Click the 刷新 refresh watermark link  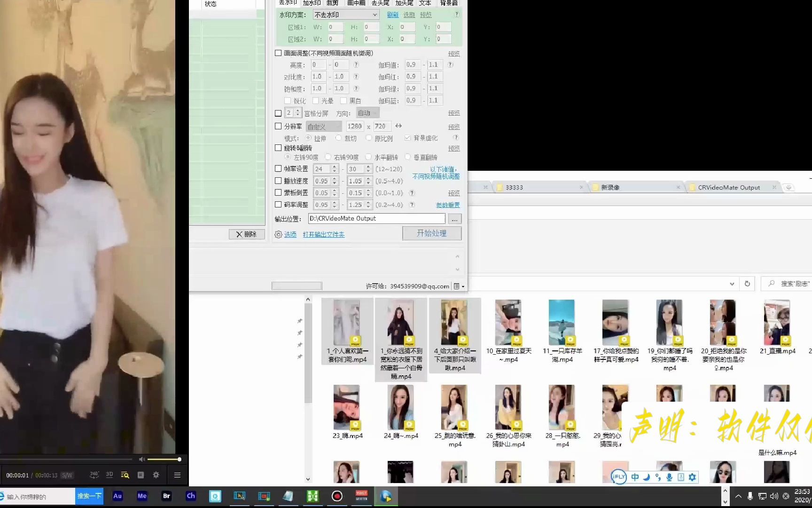point(393,15)
